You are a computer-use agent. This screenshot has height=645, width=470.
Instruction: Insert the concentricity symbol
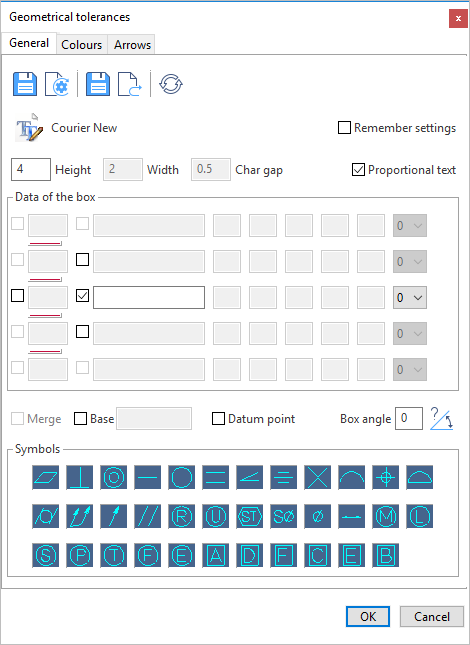point(113,477)
